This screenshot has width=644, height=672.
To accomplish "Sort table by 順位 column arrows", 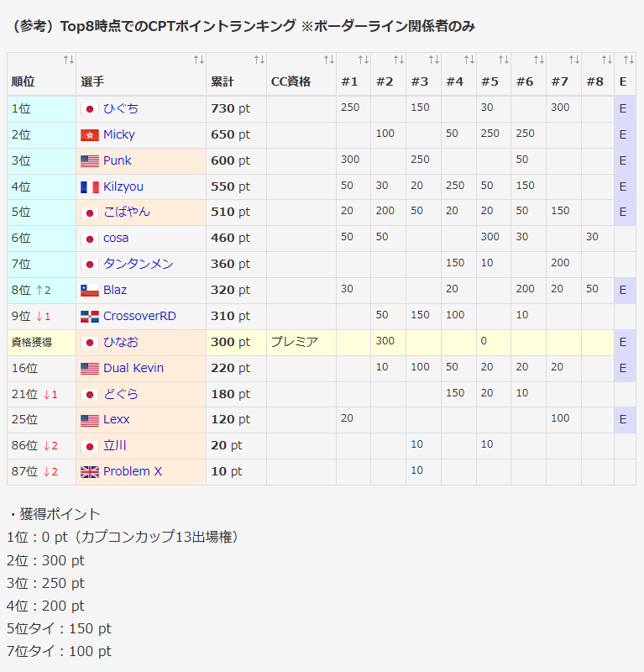I will 69,60.
